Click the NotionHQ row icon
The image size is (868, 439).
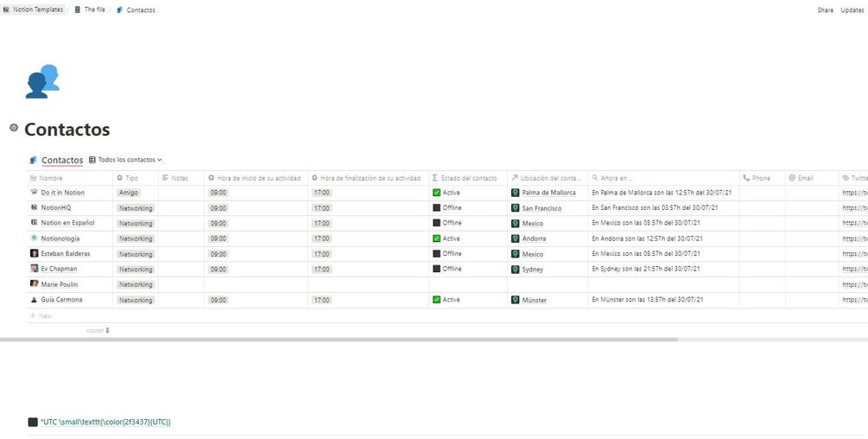[x=34, y=207]
